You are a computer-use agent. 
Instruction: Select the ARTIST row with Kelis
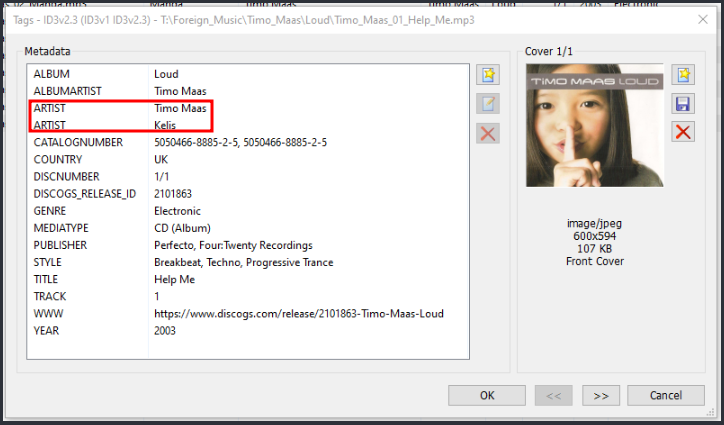248,125
